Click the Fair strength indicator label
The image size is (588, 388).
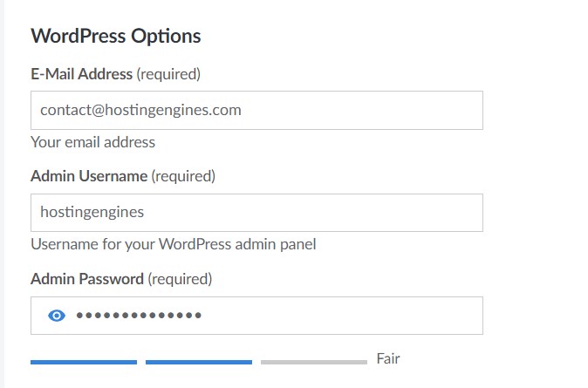tap(388, 358)
